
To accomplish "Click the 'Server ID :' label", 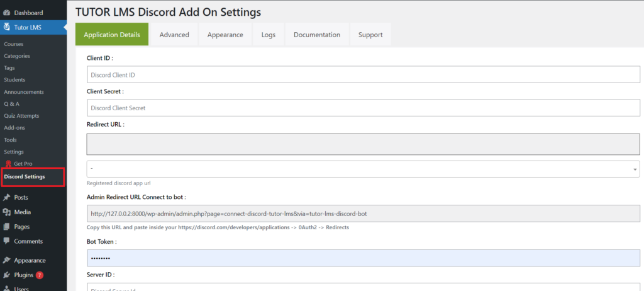I will point(101,275).
